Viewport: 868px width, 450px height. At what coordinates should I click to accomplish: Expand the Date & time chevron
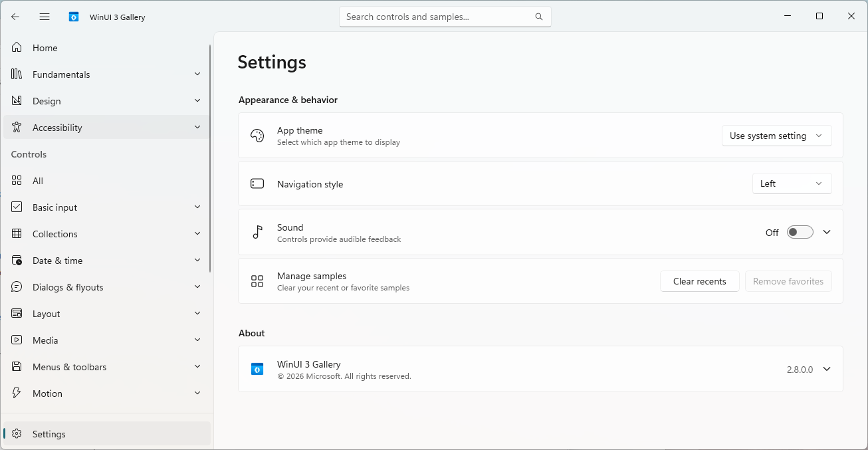pos(197,260)
